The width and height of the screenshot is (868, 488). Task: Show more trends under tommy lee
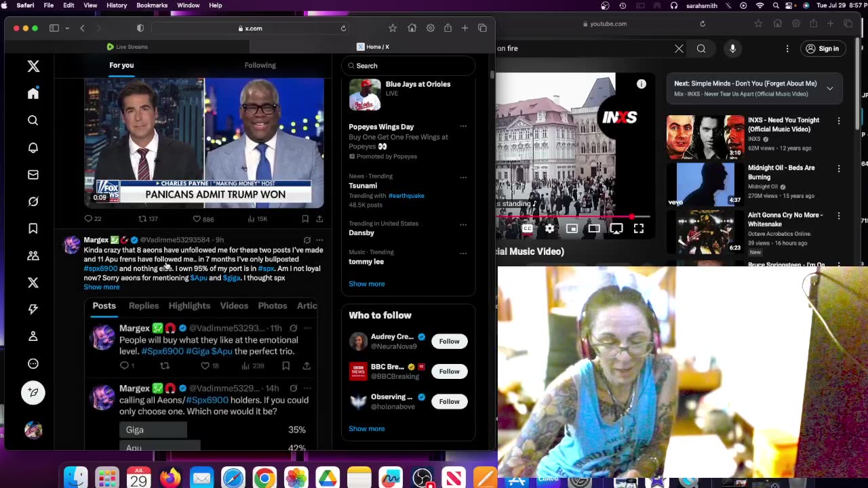367,284
